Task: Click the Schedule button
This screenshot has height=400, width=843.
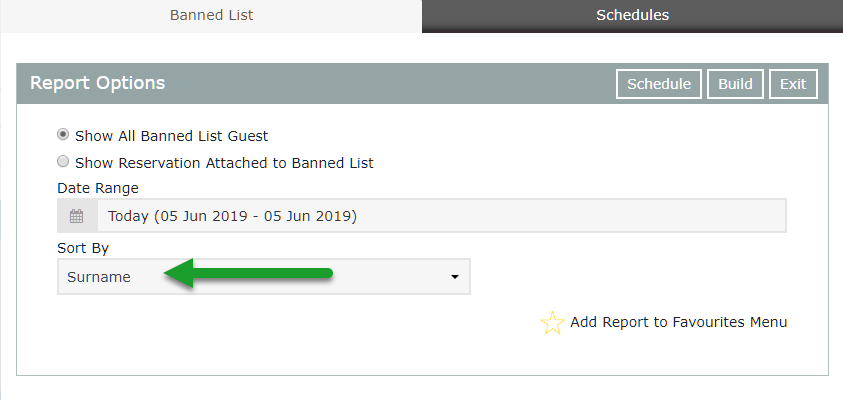Action: point(659,84)
